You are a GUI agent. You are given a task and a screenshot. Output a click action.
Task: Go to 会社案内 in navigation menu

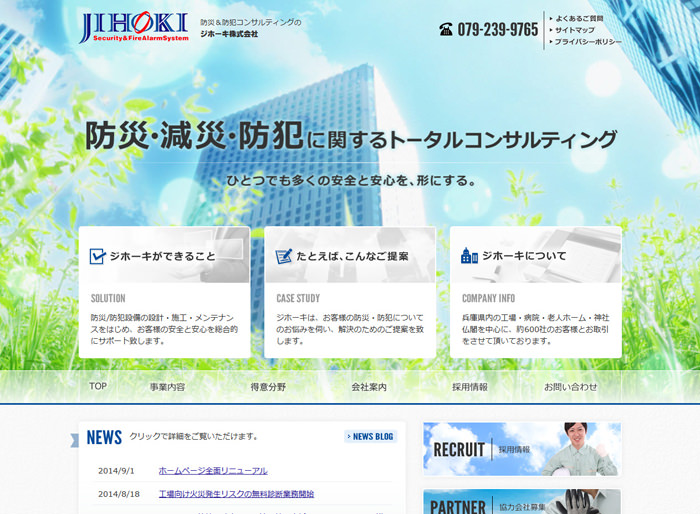(369, 387)
